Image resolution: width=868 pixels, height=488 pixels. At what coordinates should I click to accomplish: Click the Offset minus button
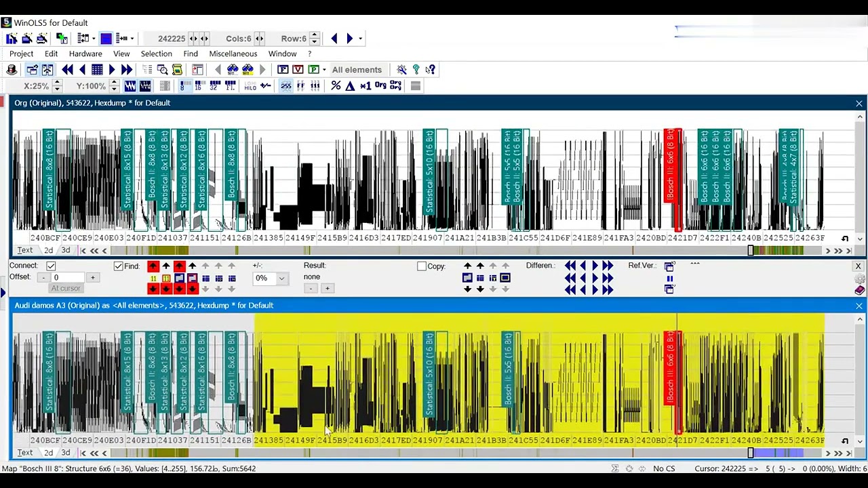[43, 278]
